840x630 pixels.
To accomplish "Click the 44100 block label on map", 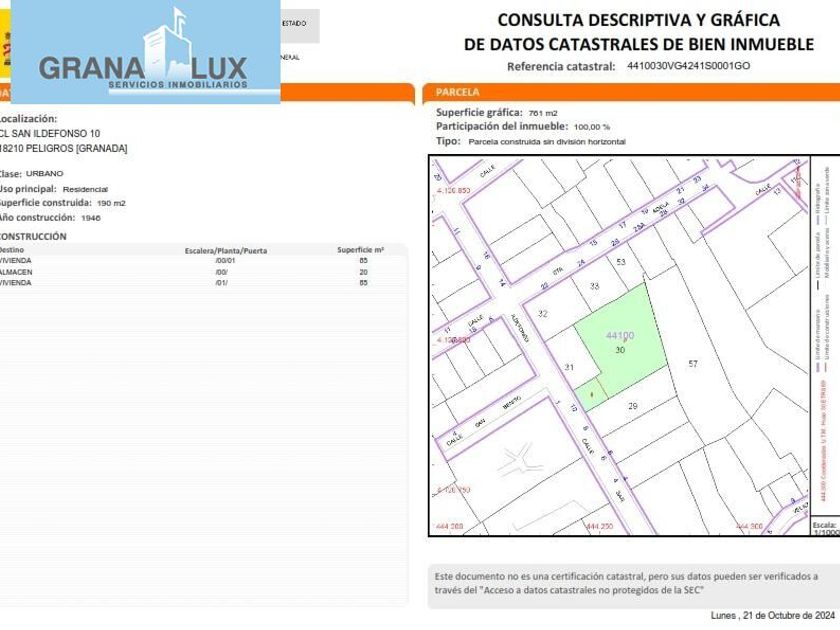I will [620, 335].
